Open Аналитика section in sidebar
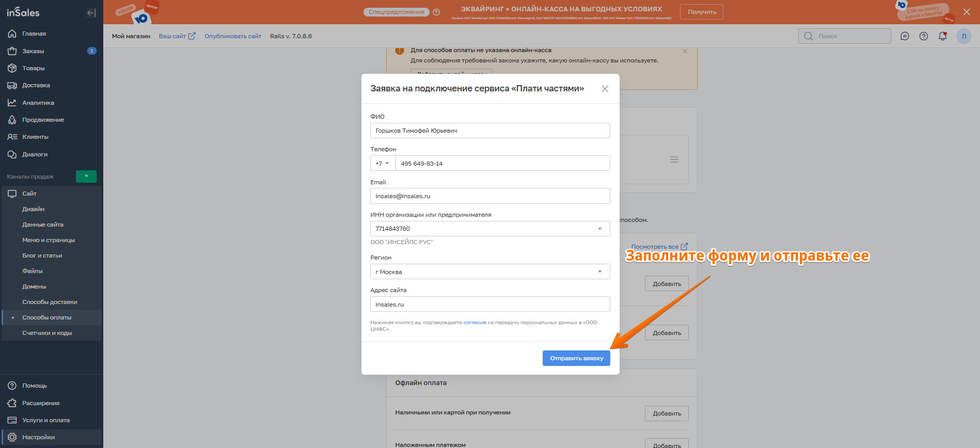This screenshot has width=980, height=448. pyautogui.click(x=38, y=103)
